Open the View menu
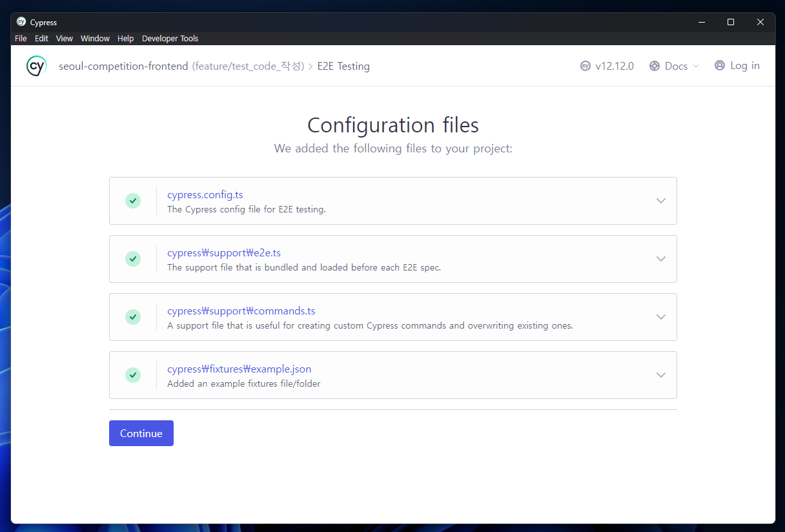This screenshot has height=532, width=785. point(65,39)
